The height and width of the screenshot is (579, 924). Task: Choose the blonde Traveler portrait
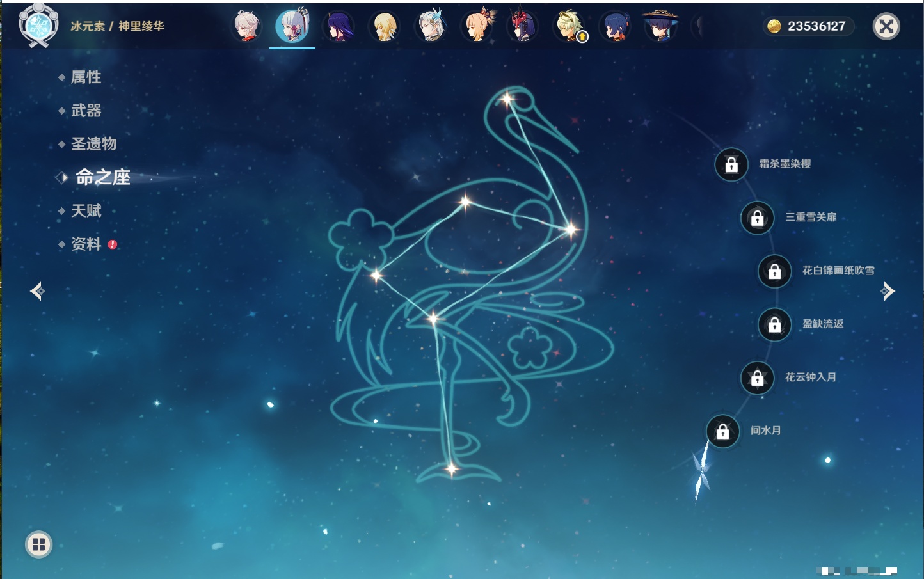click(385, 26)
